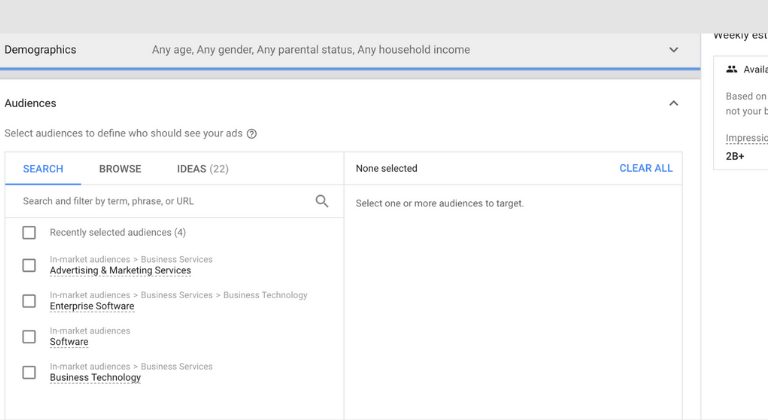Tick the Advertising & Marketing Services checkbox
The height and width of the screenshot is (420, 768).
(x=29, y=265)
